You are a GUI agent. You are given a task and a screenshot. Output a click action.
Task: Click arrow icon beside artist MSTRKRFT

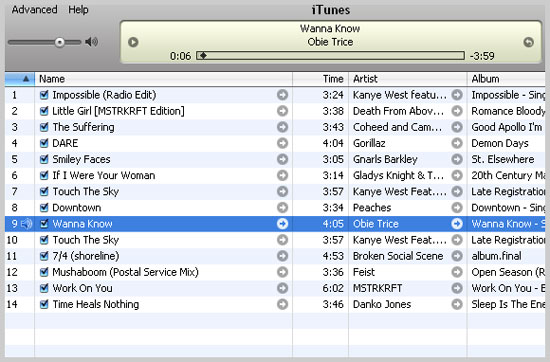coord(457,288)
